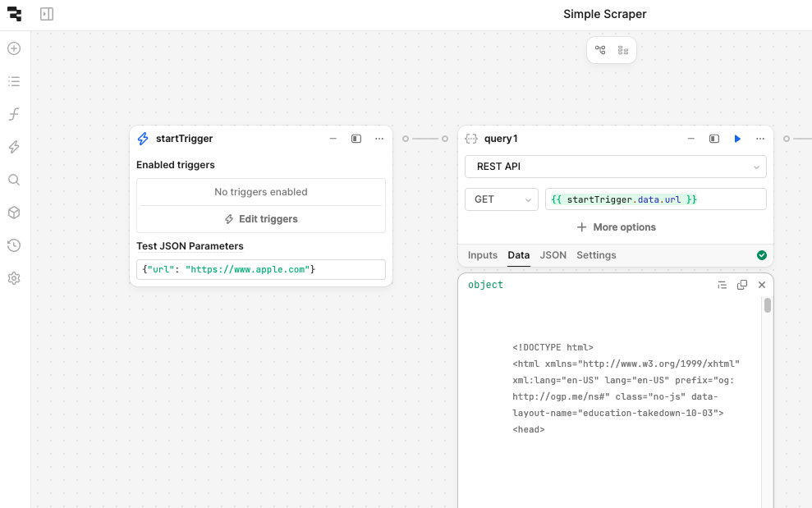Expand More options in query1
The image size is (812, 508).
pyautogui.click(x=616, y=227)
